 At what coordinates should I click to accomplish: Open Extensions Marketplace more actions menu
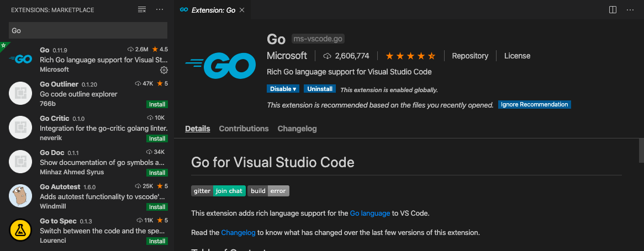tap(160, 10)
